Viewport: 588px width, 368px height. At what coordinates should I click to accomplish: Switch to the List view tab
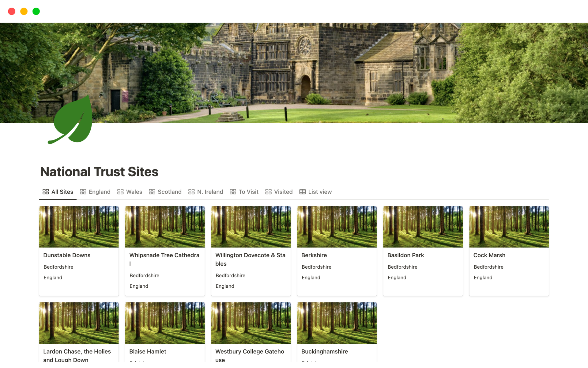[320, 192]
